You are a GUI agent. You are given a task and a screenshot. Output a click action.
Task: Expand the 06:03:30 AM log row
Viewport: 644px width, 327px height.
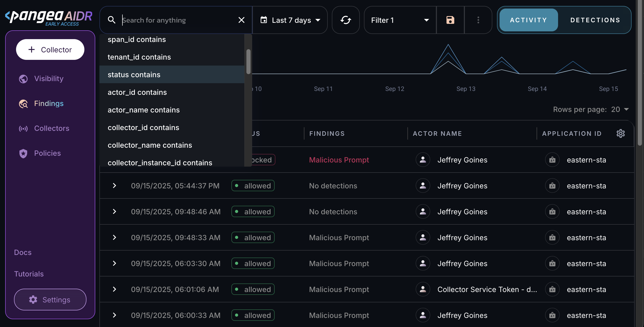114,263
